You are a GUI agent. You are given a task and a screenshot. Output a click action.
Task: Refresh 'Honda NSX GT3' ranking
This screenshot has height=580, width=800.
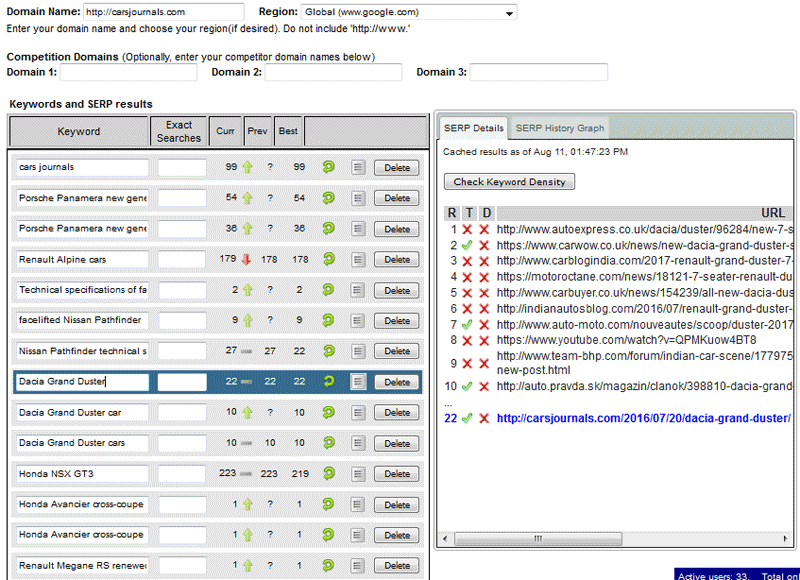coord(329,473)
